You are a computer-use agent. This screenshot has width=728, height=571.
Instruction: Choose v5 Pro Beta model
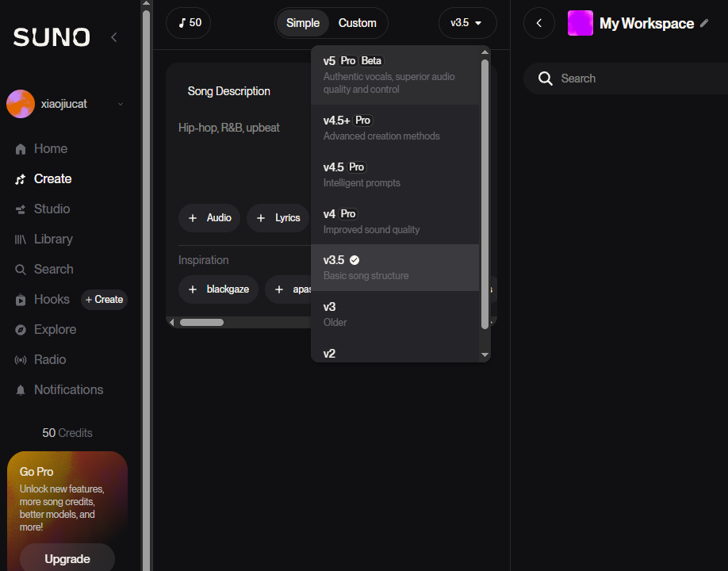395,75
